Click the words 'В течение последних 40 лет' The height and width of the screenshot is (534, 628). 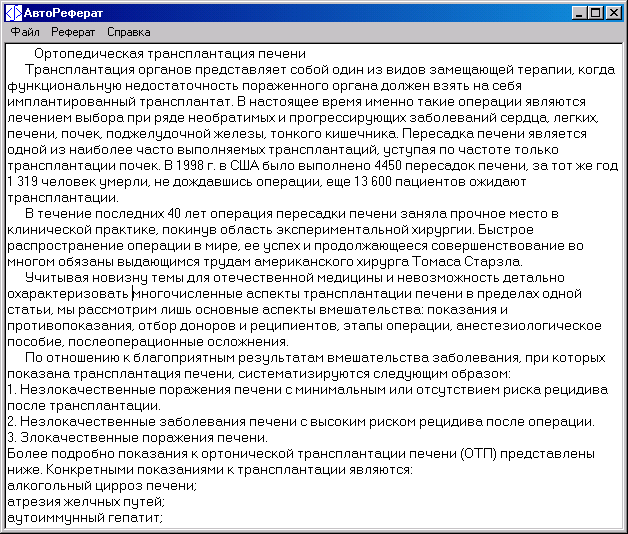(115, 214)
